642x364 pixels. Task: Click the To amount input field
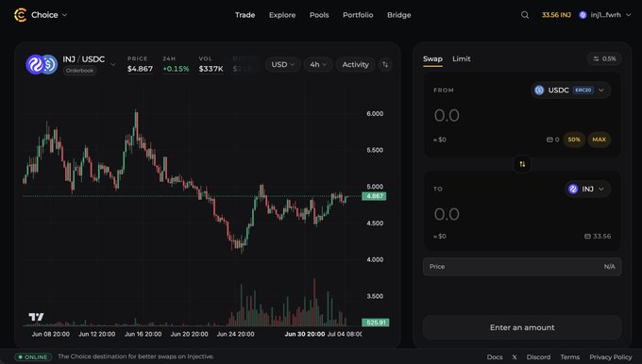click(447, 214)
